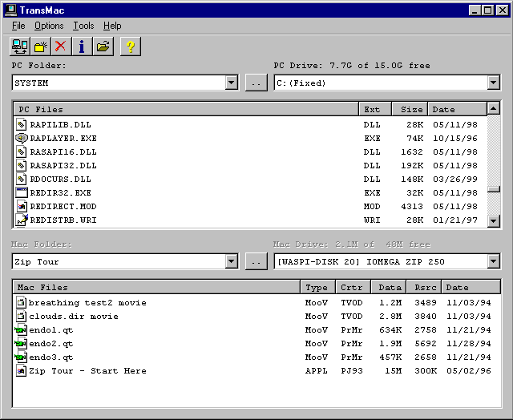Select the RASAPI32.DLL file name

(63, 165)
